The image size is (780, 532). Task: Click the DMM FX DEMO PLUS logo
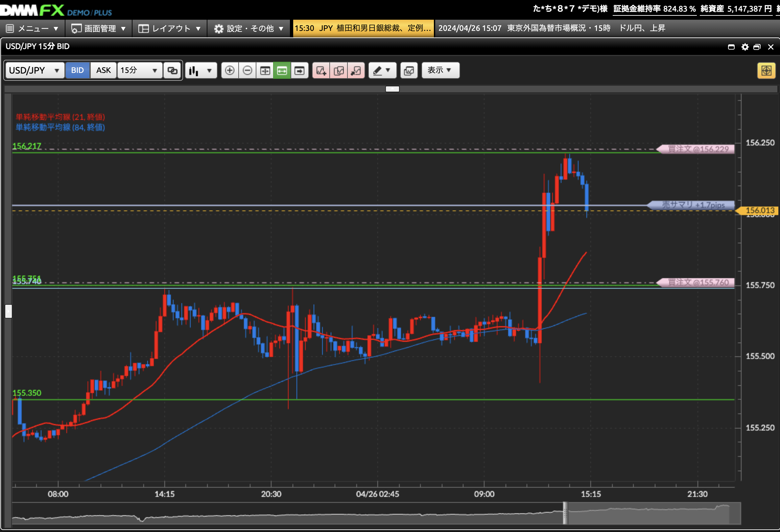pos(56,10)
